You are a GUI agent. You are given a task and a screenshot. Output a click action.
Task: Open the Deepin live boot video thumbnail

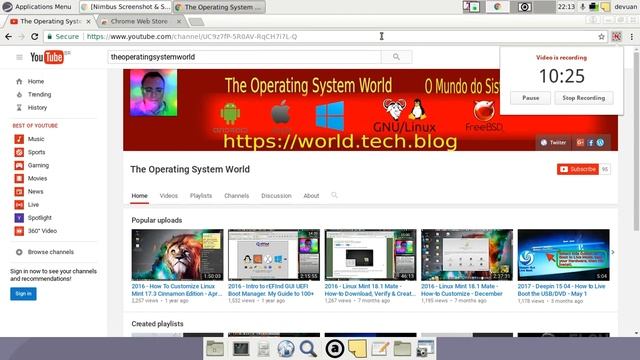pos(563,255)
